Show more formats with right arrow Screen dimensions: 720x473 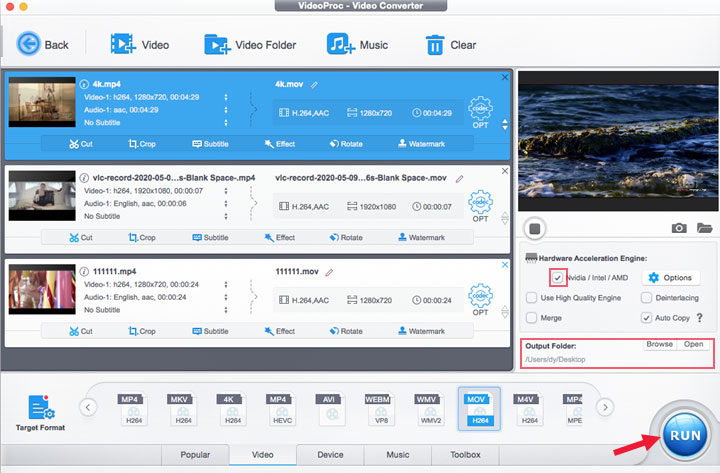[x=605, y=407]
